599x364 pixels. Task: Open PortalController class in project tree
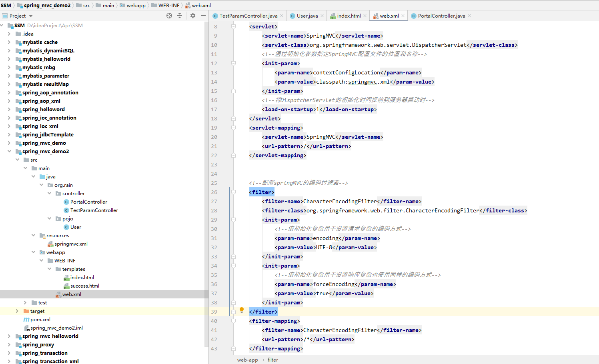pos(89,202)
